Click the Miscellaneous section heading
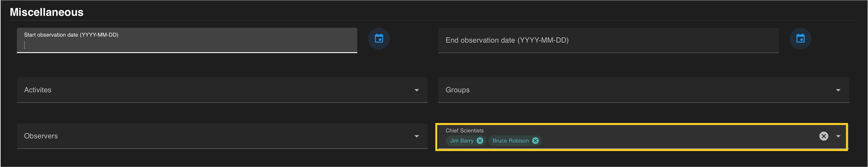Screen dimensions: 868x167 pos(46,12)
